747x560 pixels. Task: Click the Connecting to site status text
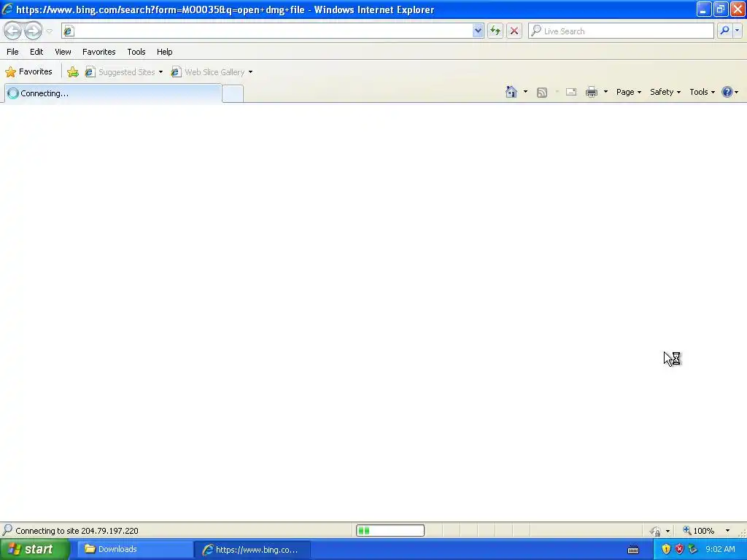tap(77, 531)
